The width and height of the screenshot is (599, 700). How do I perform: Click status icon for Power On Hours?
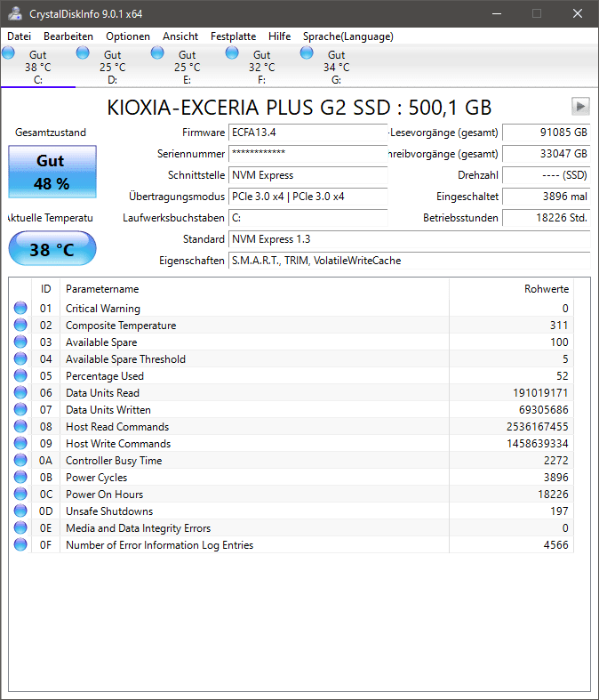click(x=20, y=495)
